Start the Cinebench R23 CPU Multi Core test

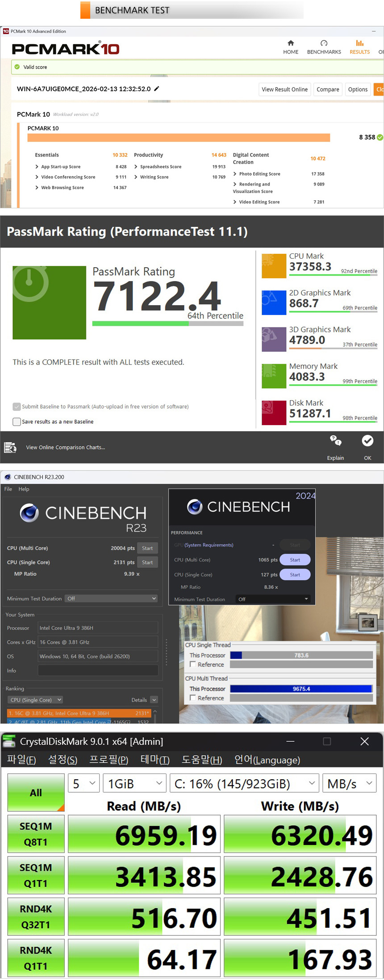point(147,548)
